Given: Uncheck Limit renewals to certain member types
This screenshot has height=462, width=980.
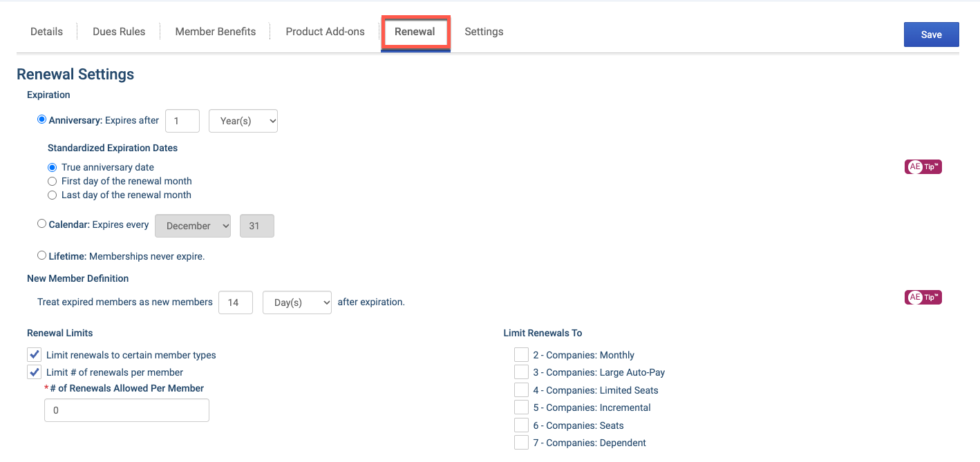Looking at the screenshot, I should (34, 355).
